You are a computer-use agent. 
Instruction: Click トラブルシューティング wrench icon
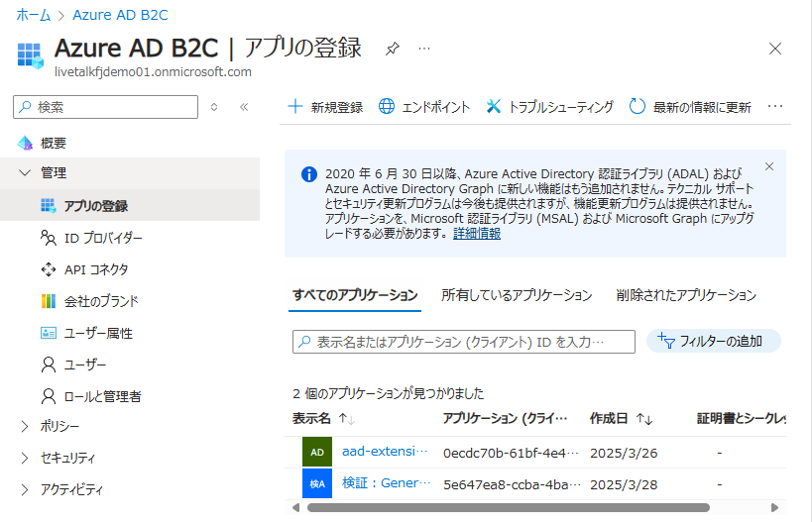coord(494,107)
